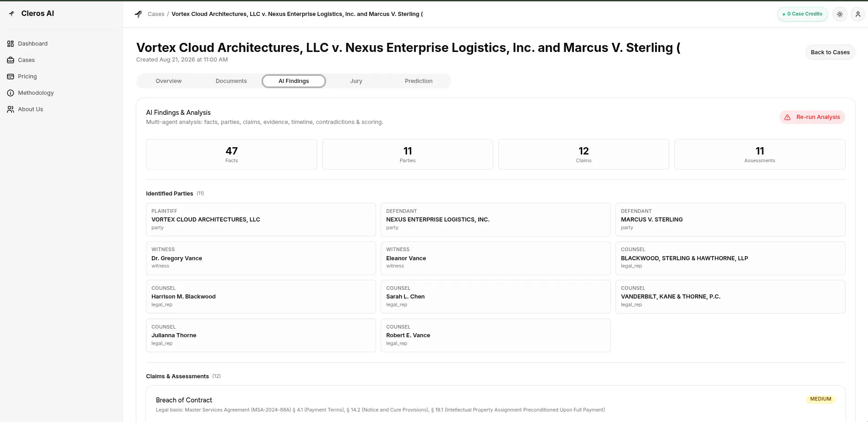Click the warning triangle in Re-run Analysis

787,117
